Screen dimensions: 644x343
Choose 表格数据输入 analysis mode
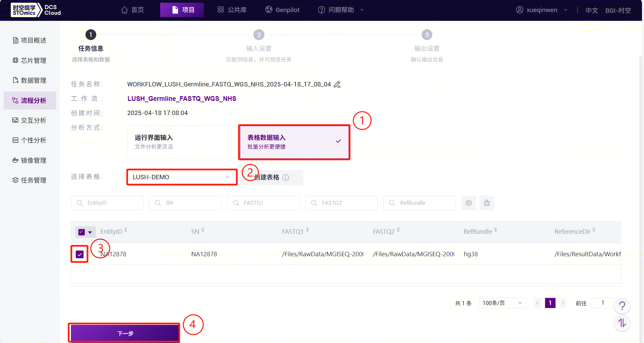pos(294,142)
